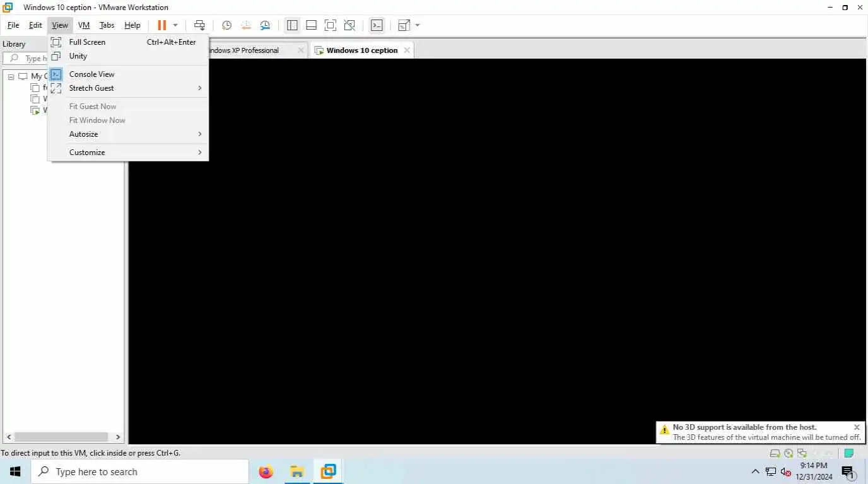Open the Edit menu

tap(35, 25)
